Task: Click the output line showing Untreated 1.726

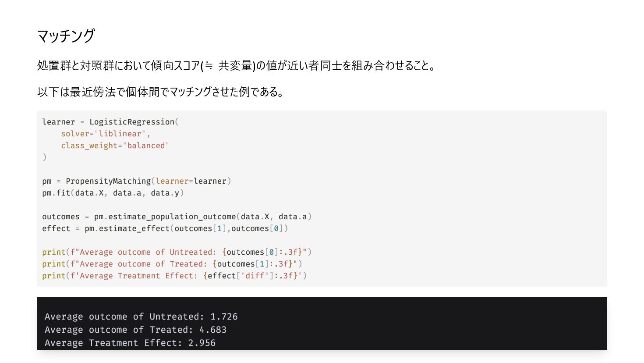Action: point(141,317)
